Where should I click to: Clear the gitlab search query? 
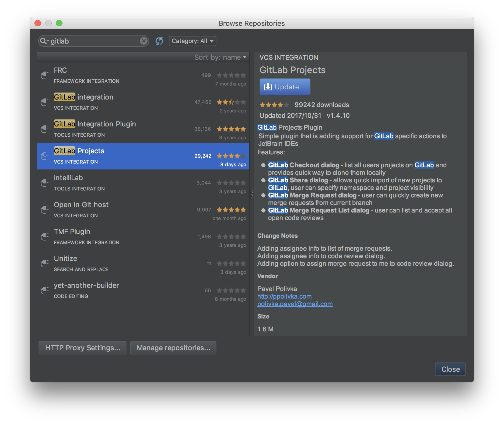(143, 41)
